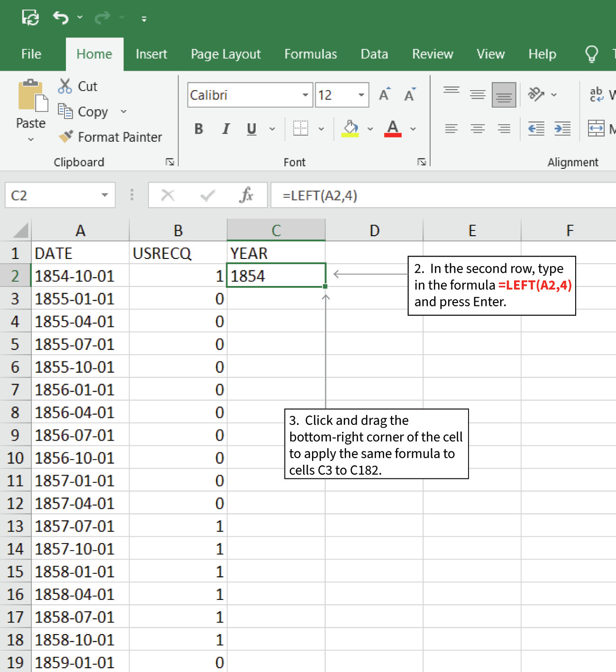Toggle Bold formatting
The image size is (616, 672).
click(199, 129)
